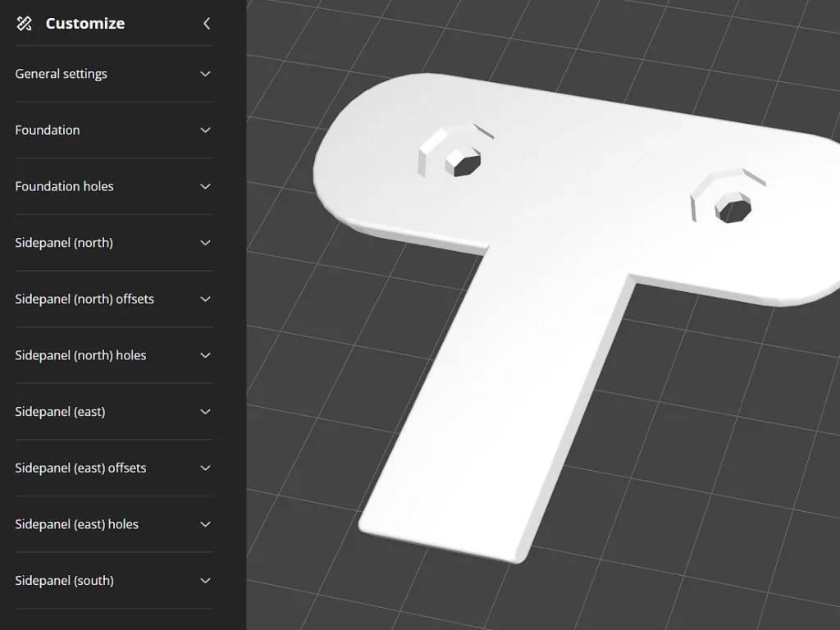Select the Foundation label
This screenshot has width=840, height=630.
(47, 130)
